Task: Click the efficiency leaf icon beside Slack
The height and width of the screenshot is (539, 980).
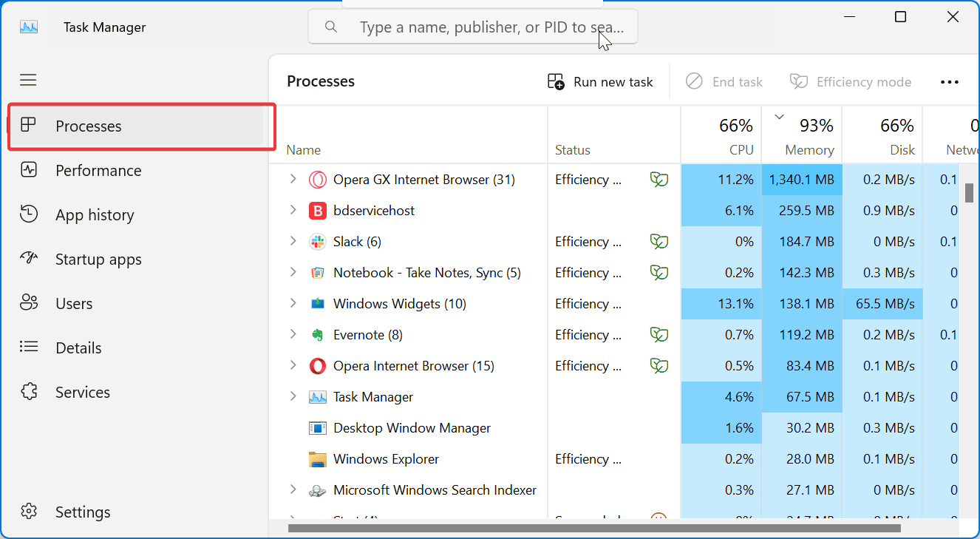Action: pyautogui.click(x=659, y=241)
